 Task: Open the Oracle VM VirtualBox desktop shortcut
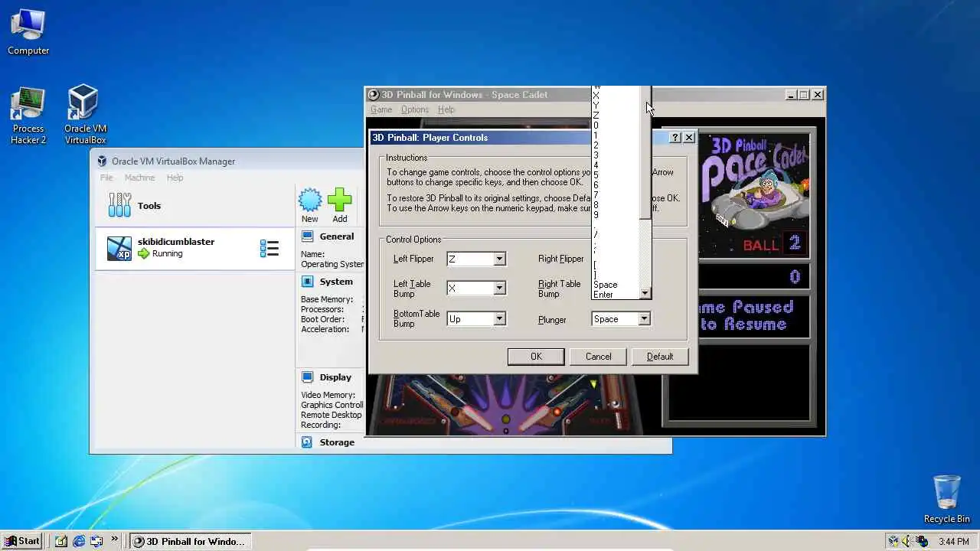pos(85,115)
